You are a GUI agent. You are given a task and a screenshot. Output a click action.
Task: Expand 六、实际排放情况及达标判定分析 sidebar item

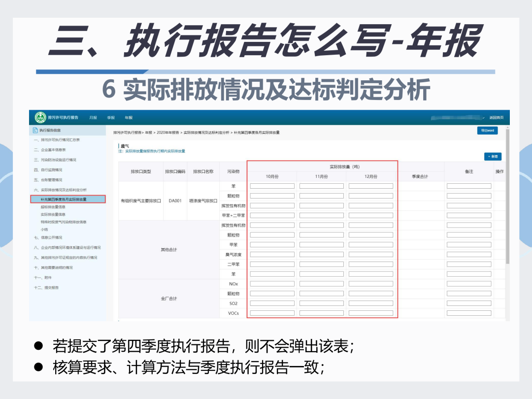[60, 190]
